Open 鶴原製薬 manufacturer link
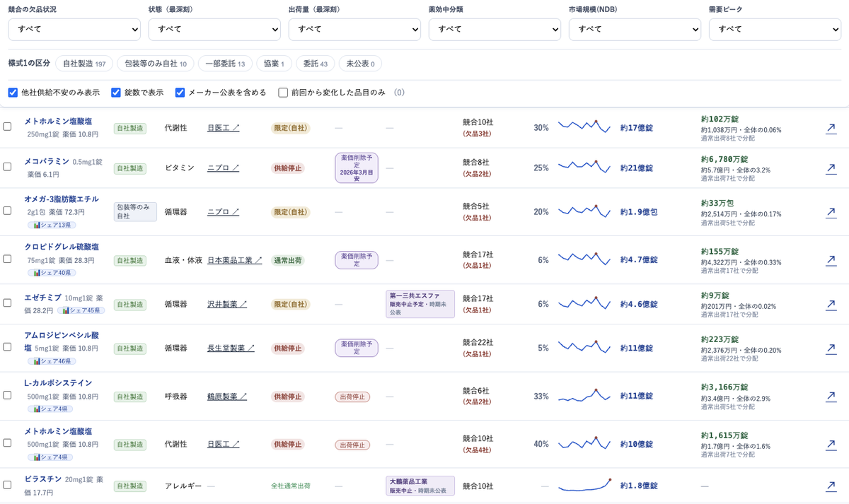Image resolution: width=849 pixels, height=504 pixels. coord(227,397)
